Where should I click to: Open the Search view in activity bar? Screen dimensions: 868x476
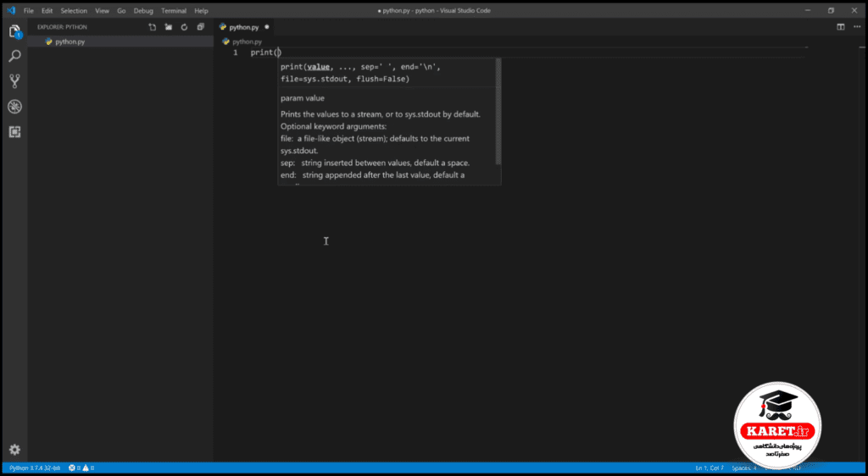[x=15, y=56]
